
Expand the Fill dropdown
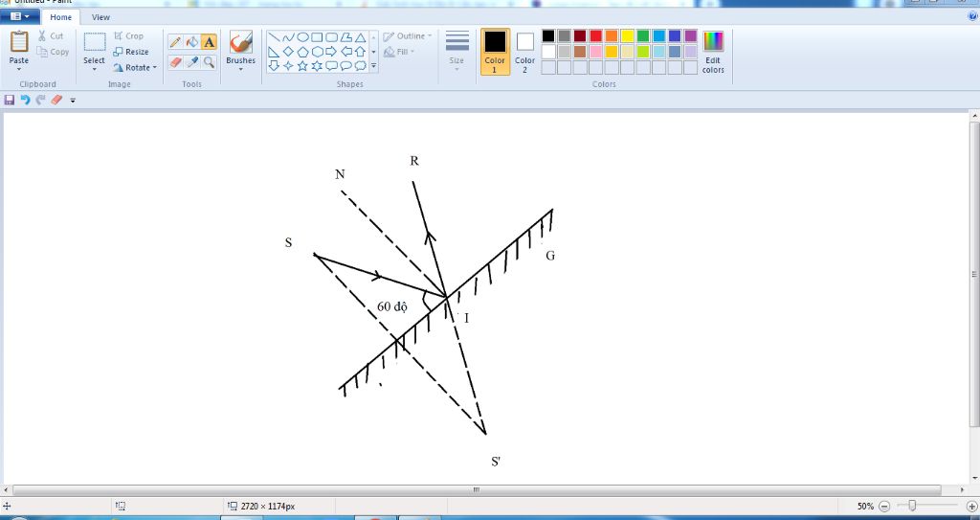(x=413, y=52)
